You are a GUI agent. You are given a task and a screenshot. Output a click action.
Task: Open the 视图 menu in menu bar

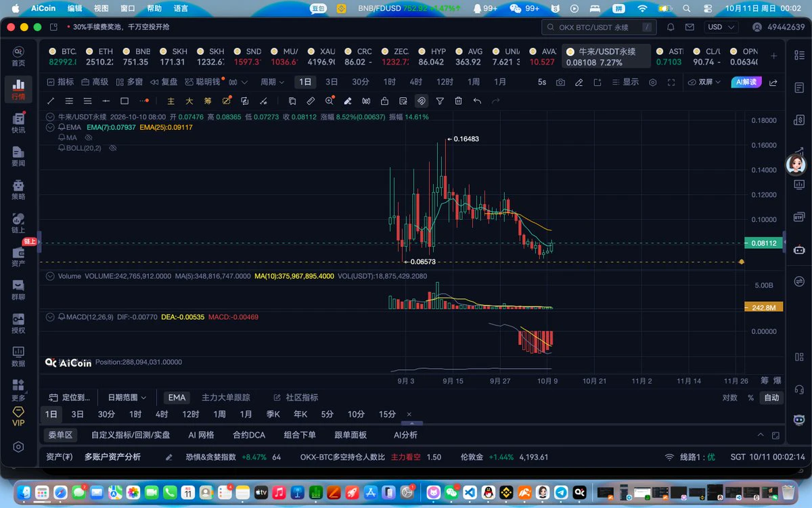pyautogui.click(x=101, y=8)
